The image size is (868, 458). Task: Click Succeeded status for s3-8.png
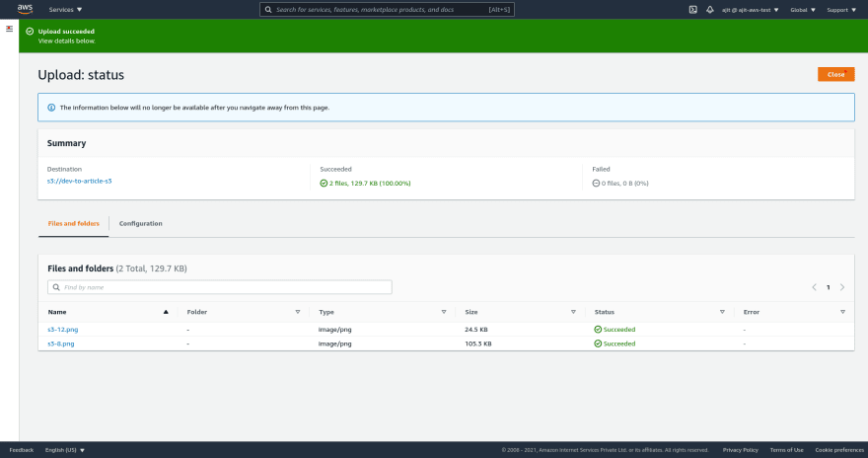point(615,343)
